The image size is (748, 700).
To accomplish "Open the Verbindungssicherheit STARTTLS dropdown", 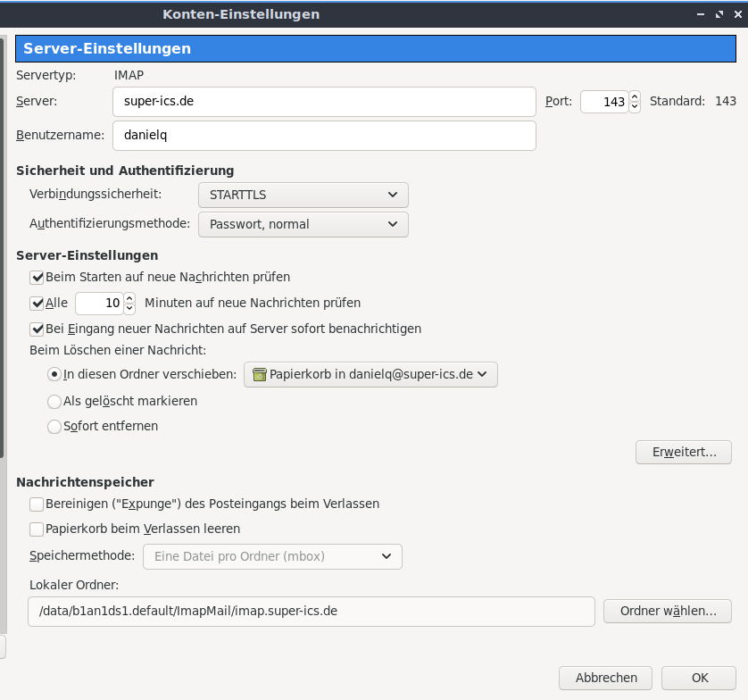I will click(x=303, y=195).
